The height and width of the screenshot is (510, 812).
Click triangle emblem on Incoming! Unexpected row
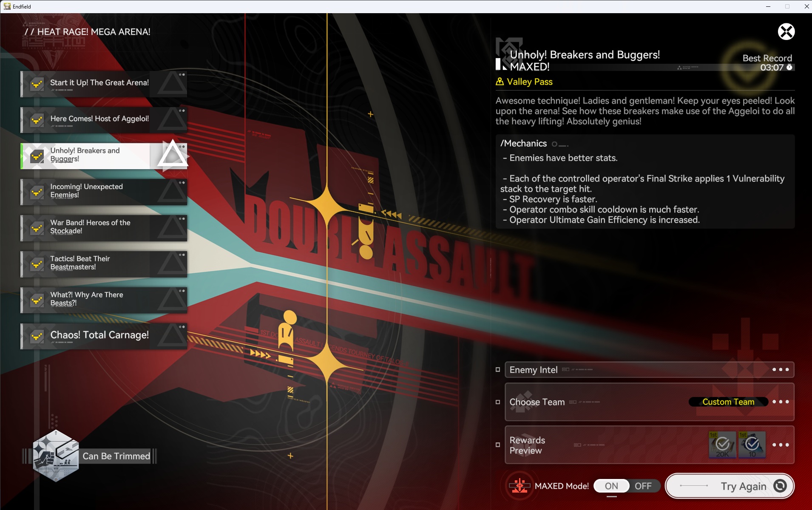point(172,192)
